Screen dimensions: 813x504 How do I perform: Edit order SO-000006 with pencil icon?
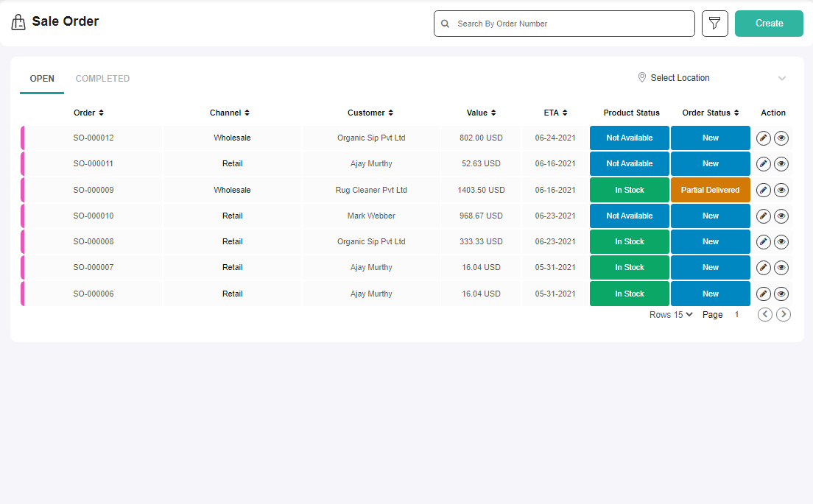(763, 294)
